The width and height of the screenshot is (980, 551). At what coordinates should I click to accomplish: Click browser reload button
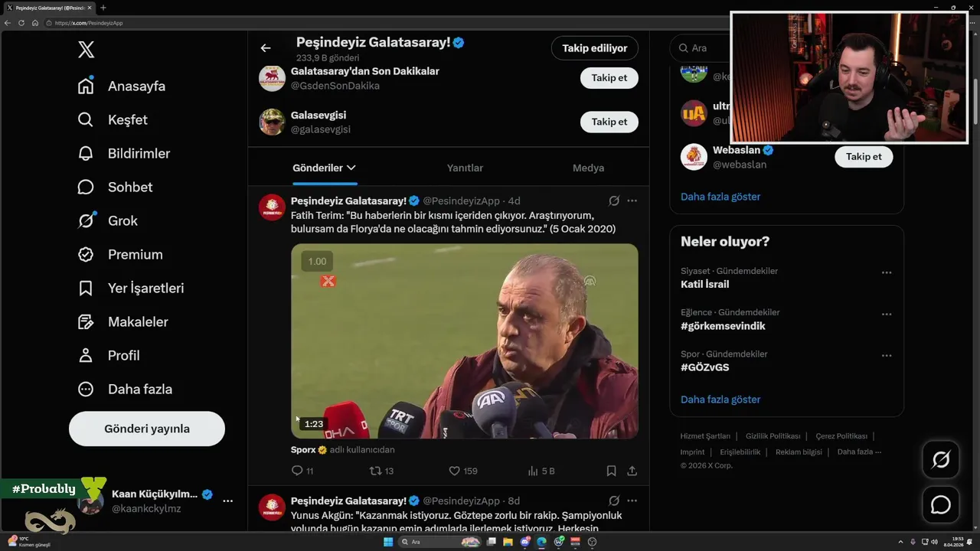tap(21, 23)
